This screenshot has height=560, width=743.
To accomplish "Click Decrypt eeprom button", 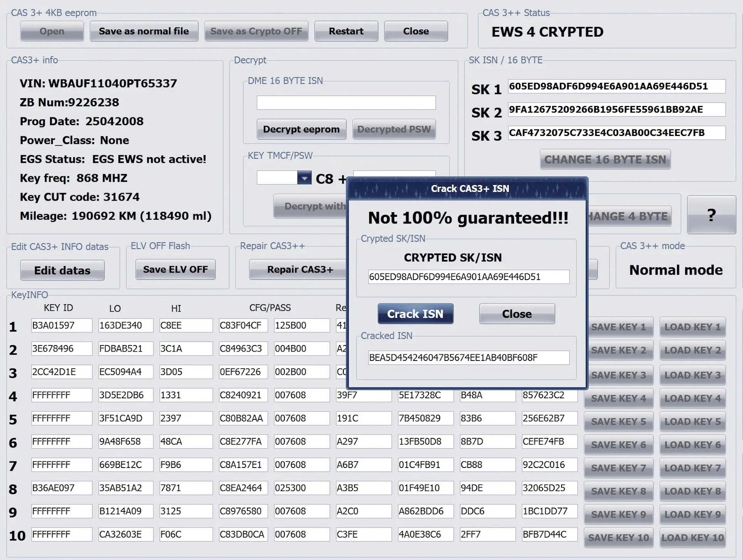I will tap(301, 129).
